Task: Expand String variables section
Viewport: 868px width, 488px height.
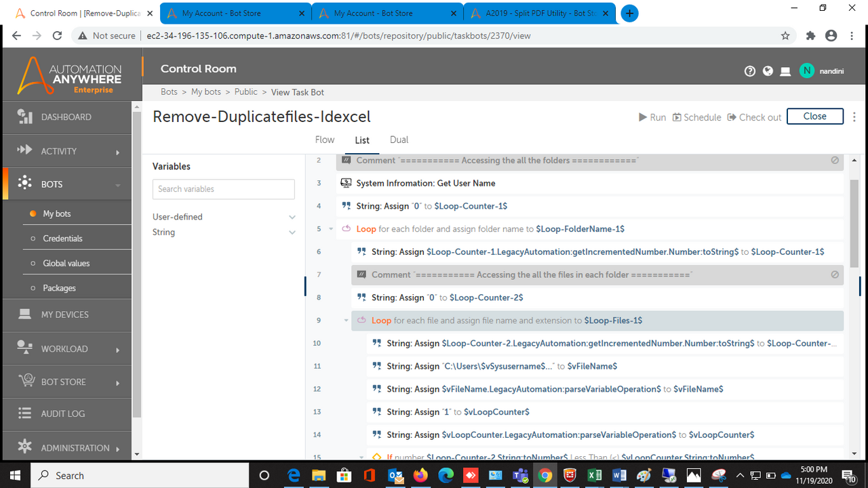Action: 292,232
